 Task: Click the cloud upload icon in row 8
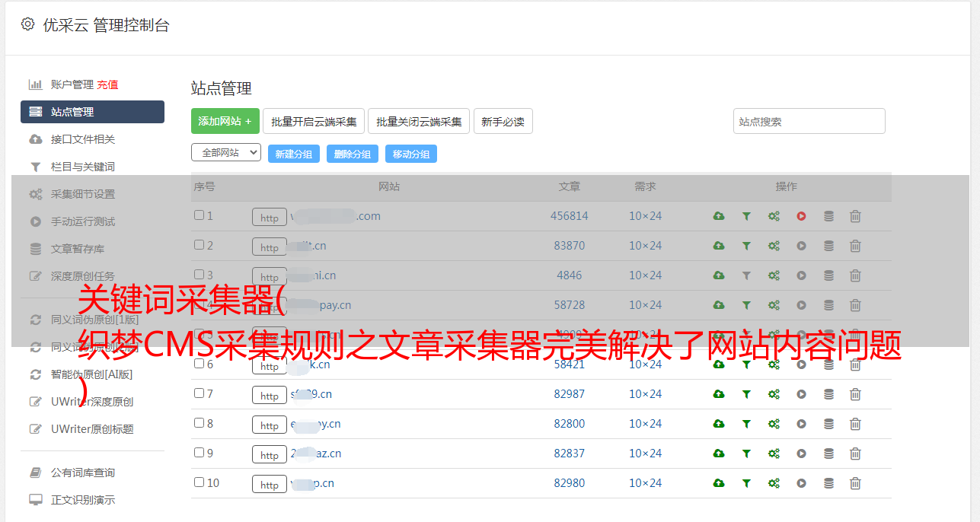click(x=719, y=424)
